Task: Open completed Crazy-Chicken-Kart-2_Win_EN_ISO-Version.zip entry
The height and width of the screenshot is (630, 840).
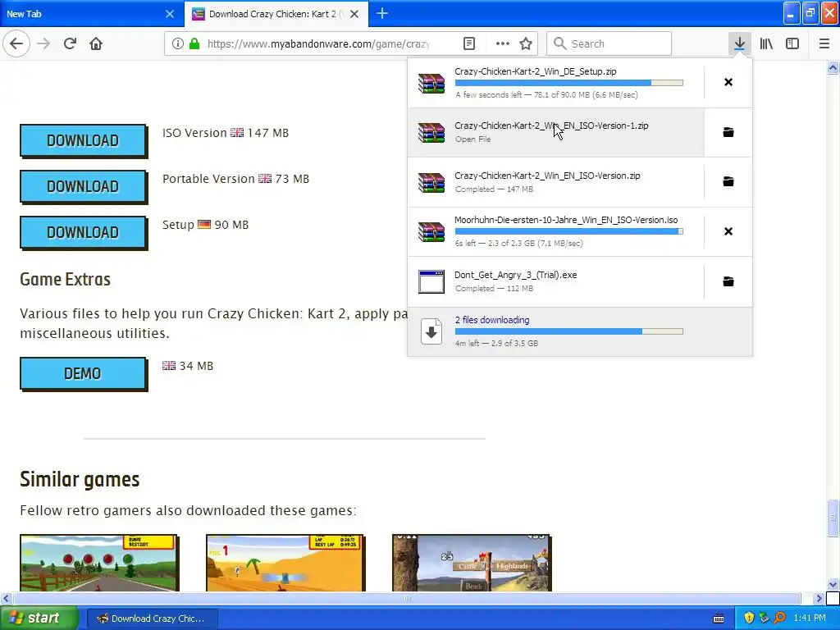Action: coord(555,182)
